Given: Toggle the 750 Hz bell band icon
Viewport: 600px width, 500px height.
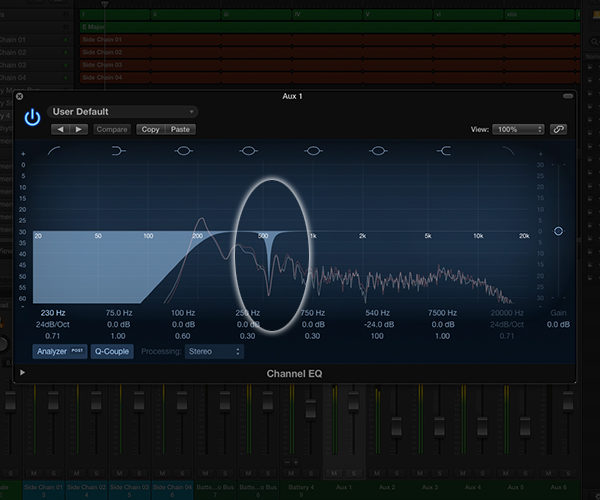Looking at the screenshot, I should click(313, 151).
